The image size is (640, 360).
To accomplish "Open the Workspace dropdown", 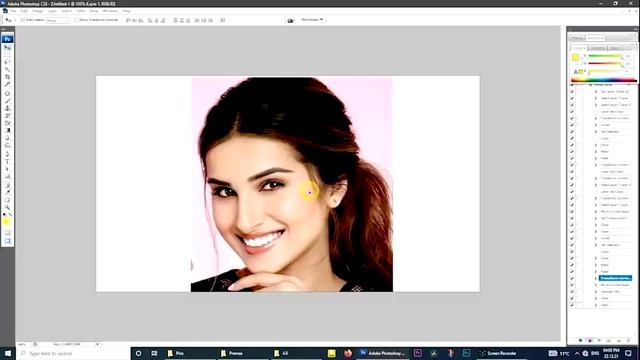I will tap(312, 20).
